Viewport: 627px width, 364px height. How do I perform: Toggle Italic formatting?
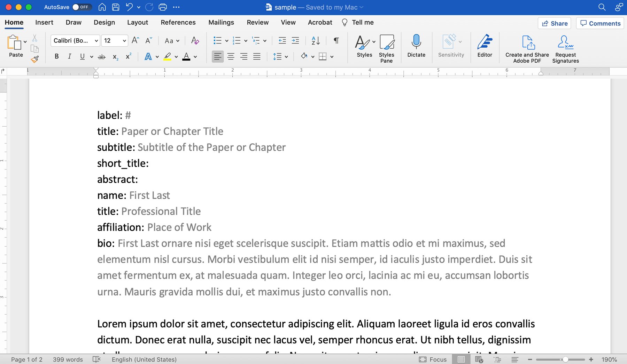(69, 56)
